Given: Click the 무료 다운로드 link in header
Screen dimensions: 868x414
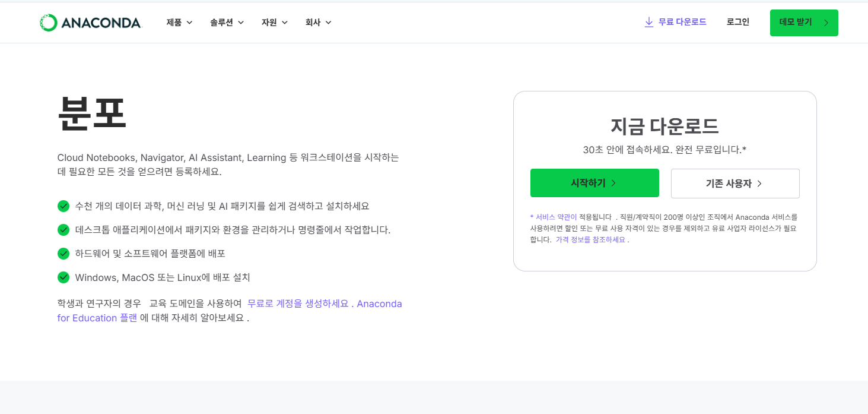Looking at the screenshot, I should pos(682,22).
